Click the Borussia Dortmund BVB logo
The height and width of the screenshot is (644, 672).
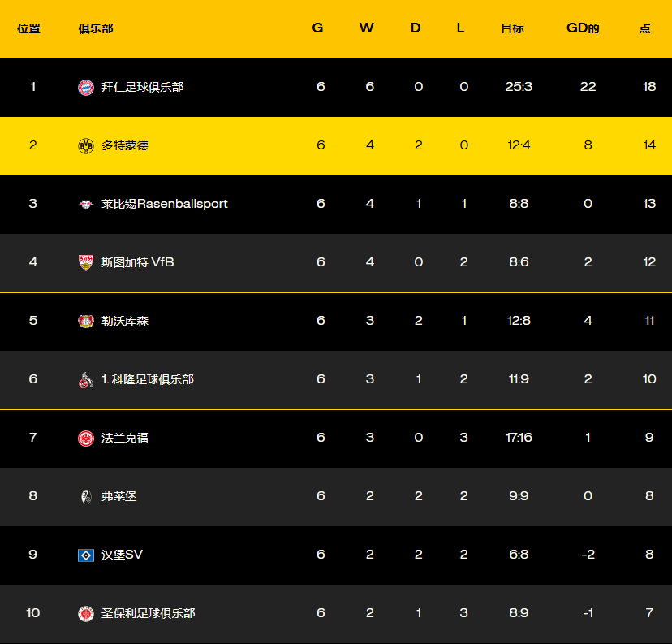pos(86,145)
